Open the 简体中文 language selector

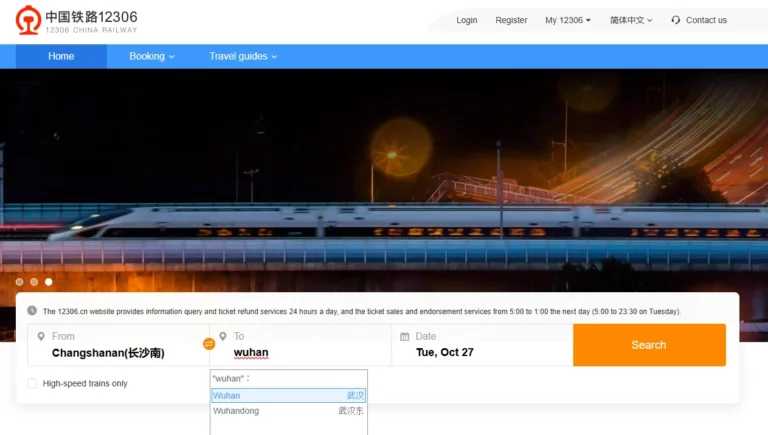(x=631, y=20)
